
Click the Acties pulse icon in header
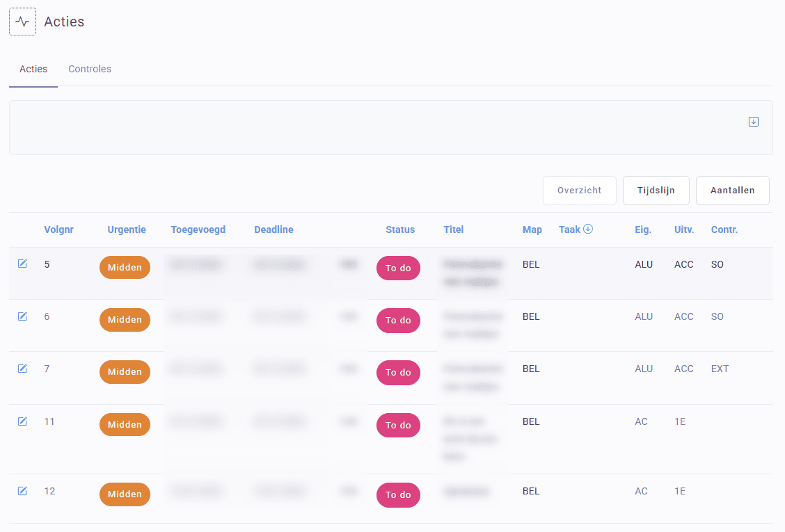(x=22, y=22)
